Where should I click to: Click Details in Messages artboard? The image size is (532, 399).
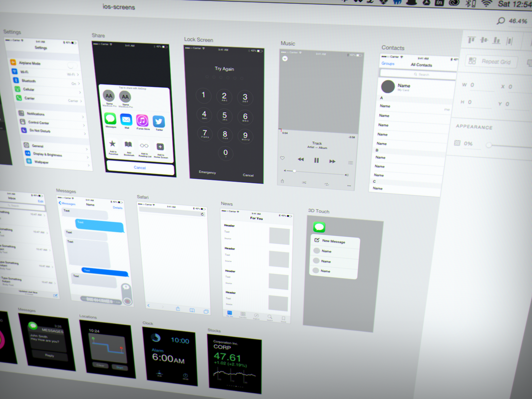coord(117,208)
